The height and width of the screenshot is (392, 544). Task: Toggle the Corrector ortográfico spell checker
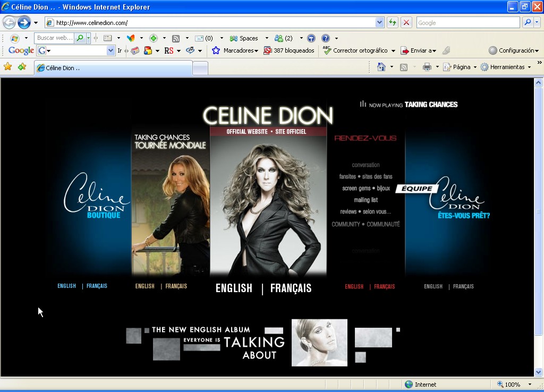pyautogui.click(x=355, y=50)
